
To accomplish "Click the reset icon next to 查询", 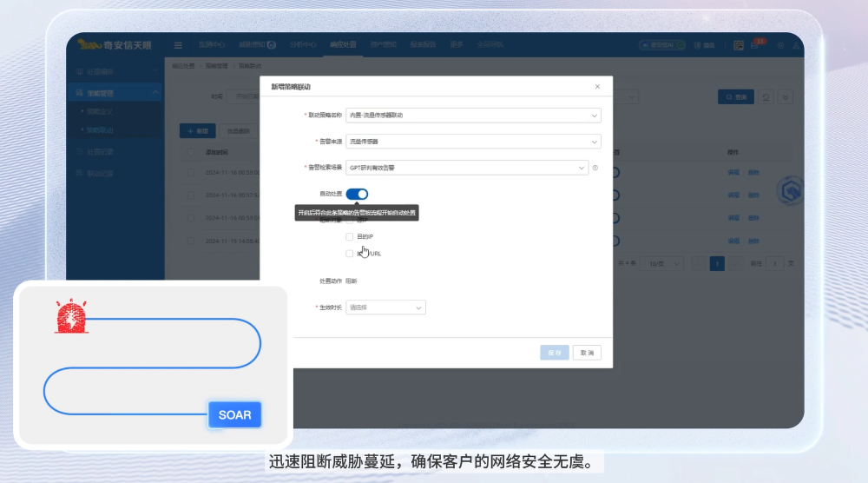I will pyautogui.click(x=766, y=97).
